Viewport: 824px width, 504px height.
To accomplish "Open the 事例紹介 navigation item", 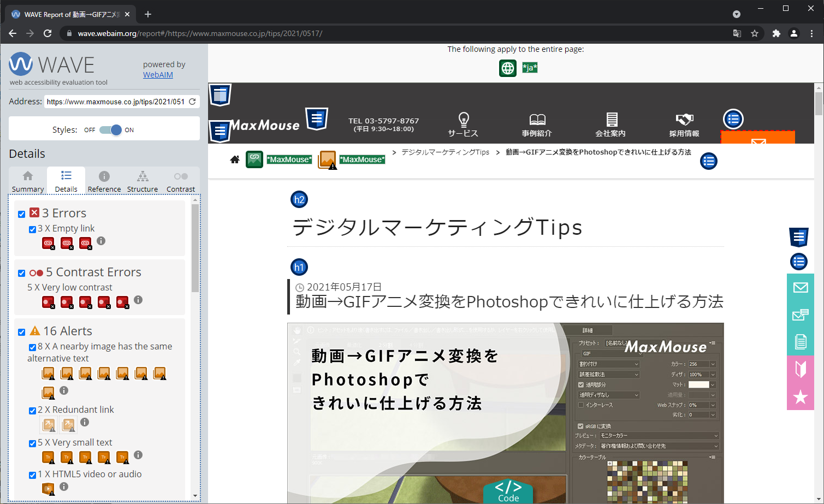I will [537, 124].
